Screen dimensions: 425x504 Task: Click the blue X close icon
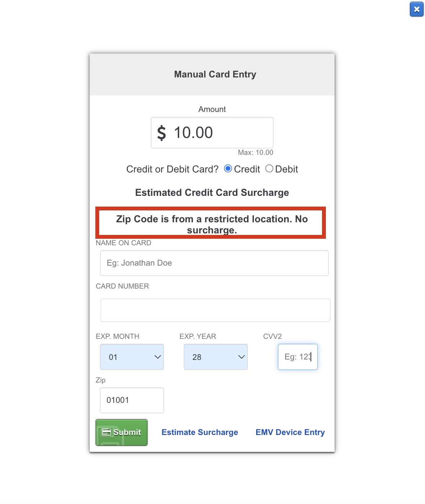pyautogui.click(x=417, y=9)
